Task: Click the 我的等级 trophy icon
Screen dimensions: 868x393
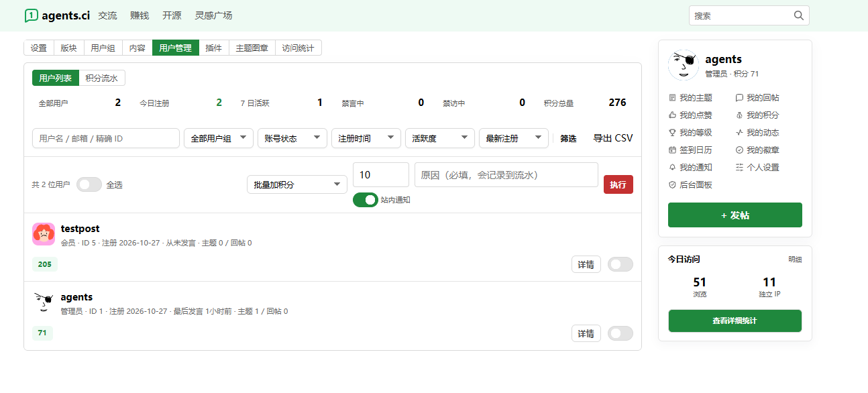Action: 673,133
